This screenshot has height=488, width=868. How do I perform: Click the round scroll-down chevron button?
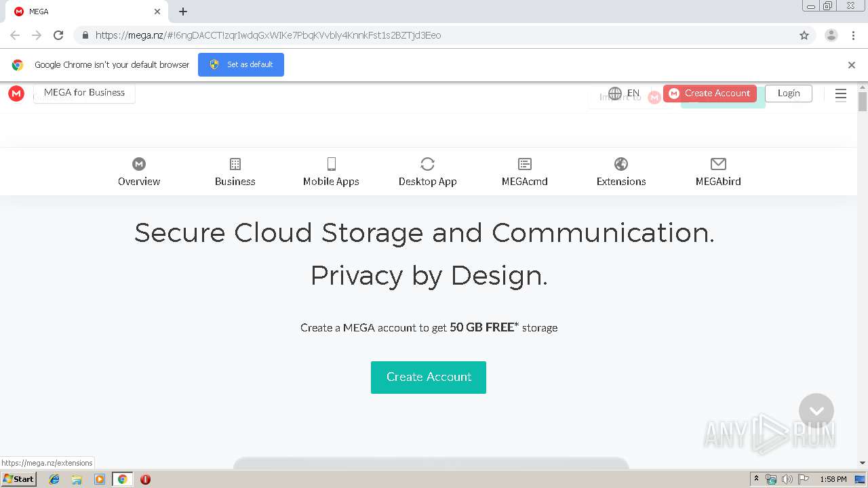click(816, 411)
